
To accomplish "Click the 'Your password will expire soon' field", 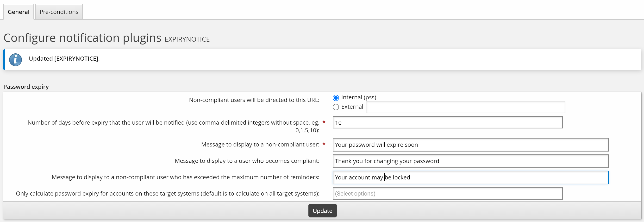I will coord(470,145).
